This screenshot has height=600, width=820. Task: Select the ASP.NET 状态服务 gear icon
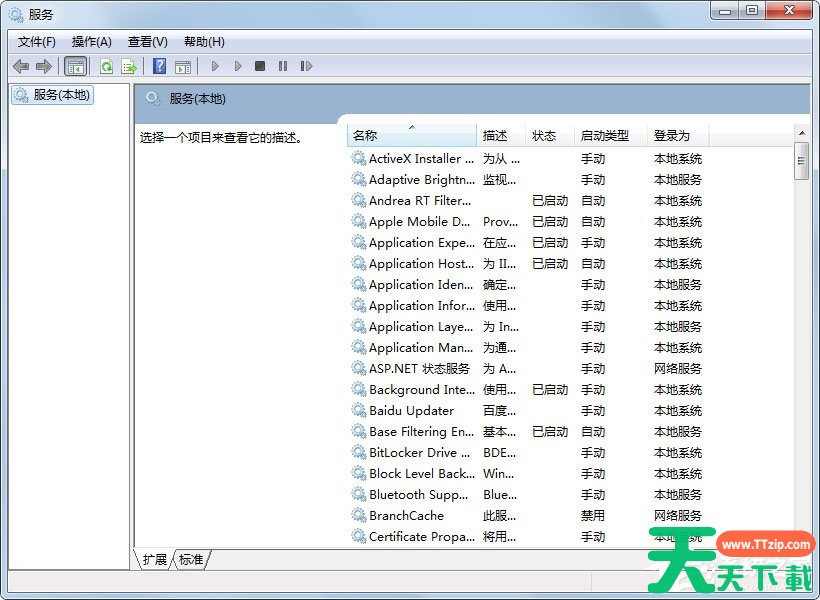pos(359,368)
